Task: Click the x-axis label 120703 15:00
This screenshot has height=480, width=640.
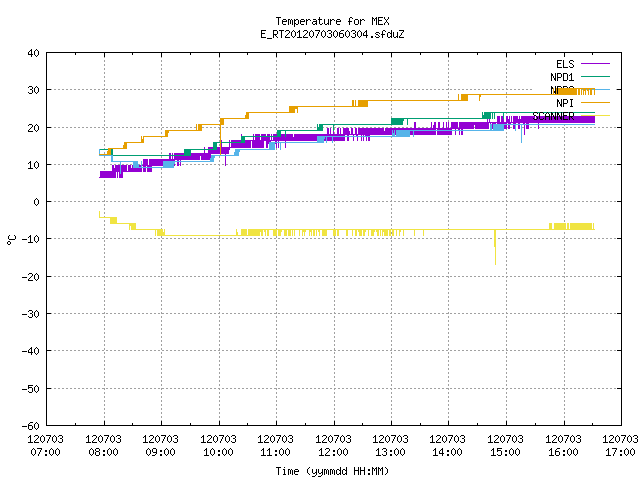Action: pos(506,445)
